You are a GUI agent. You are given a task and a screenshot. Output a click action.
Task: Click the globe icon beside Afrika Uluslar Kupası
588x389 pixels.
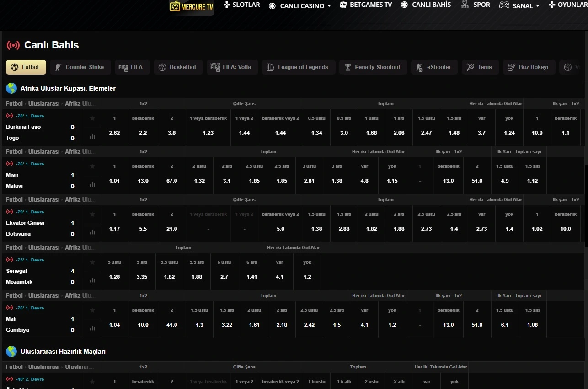pos(11,88)
